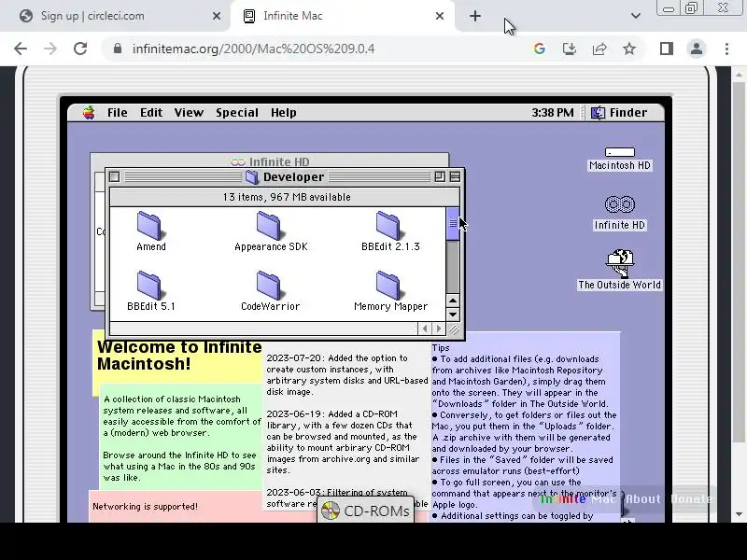Viewport: 747px width, 560px height.
Task: Open the View menu
Action: [189, 113]
